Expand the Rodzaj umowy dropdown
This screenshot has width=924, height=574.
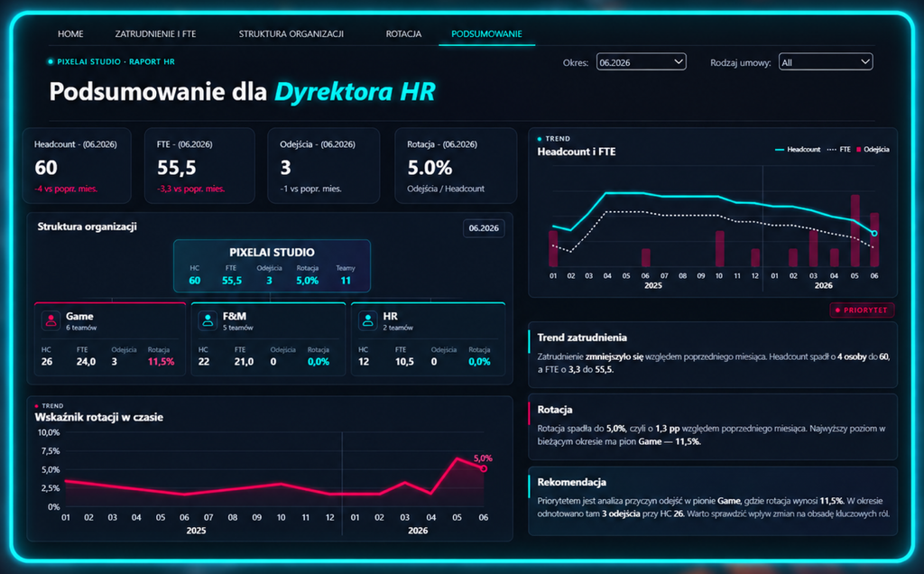click(x=826, y=62)
